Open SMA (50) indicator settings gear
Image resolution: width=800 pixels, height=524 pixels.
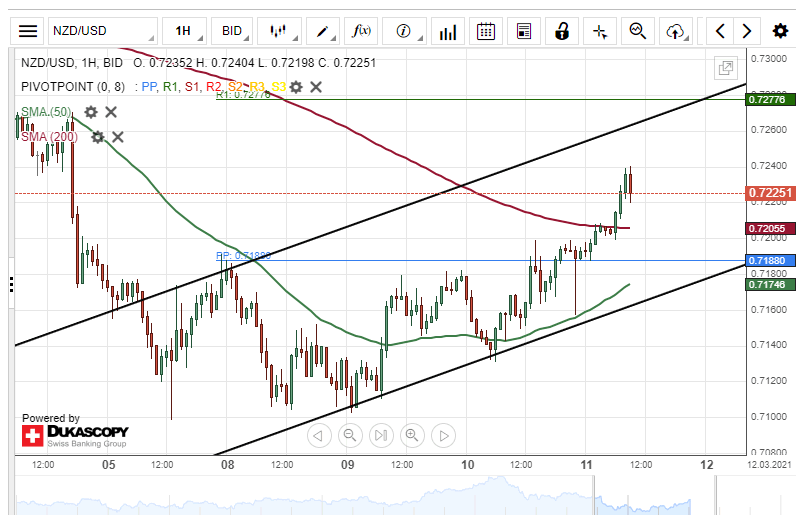point(91,112)
